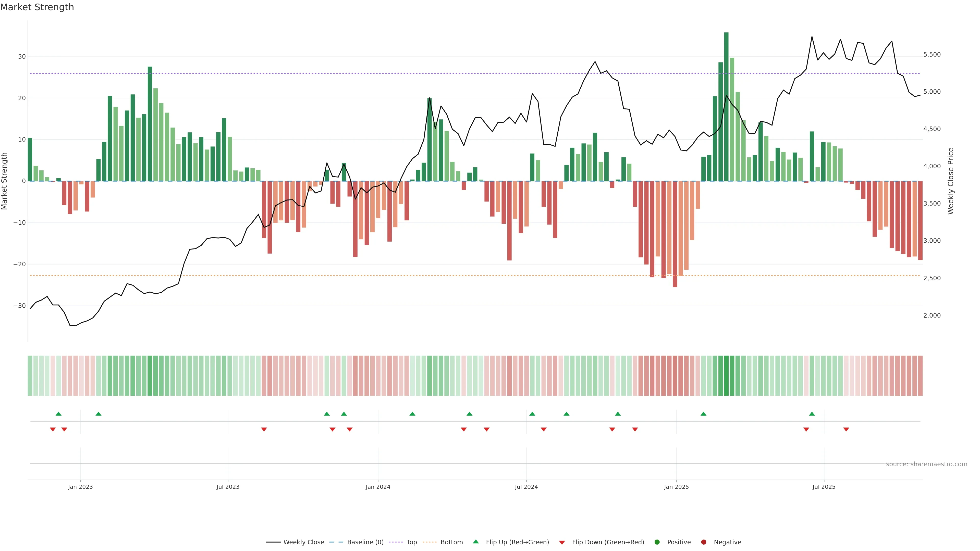This screenshot has height=551, width=980.
Task: Click the Jan 2024 x-axis label
Action: [378, 487]
